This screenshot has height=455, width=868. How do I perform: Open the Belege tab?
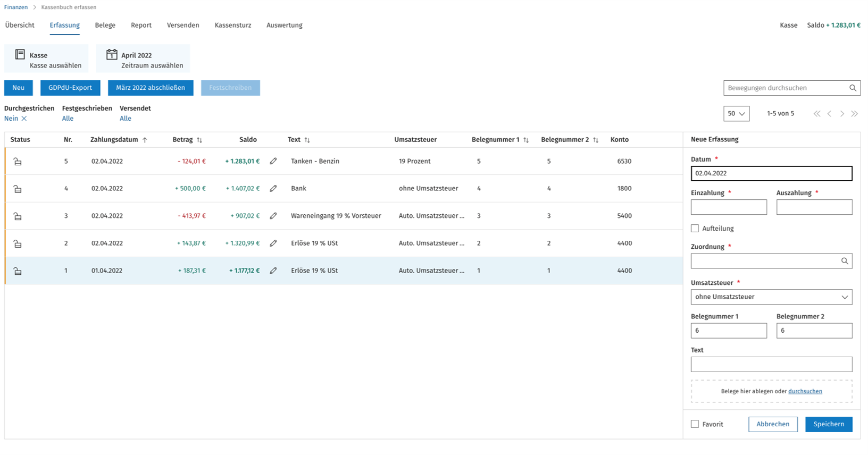(x=105, y=26)
